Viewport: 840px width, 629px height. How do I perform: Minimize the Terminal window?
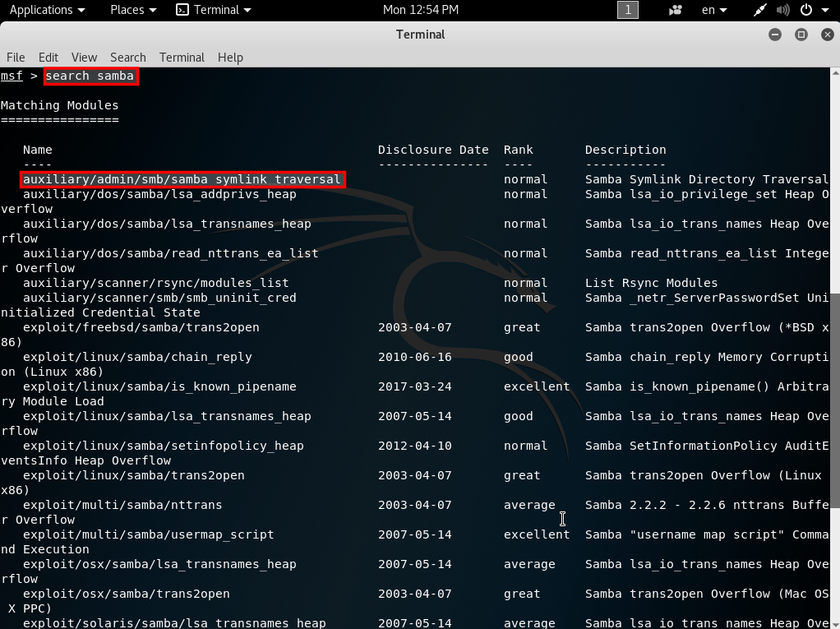(x=775, y=35)
